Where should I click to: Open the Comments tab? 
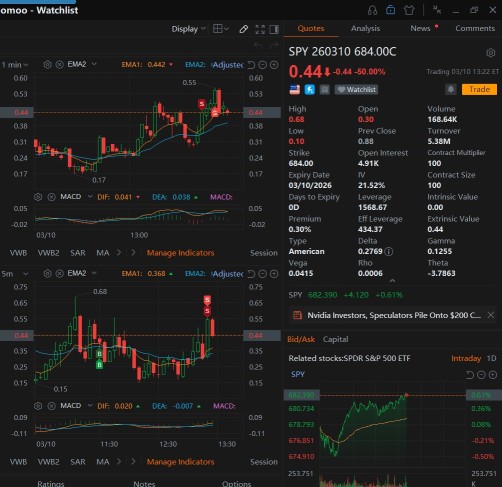point(475,28)
